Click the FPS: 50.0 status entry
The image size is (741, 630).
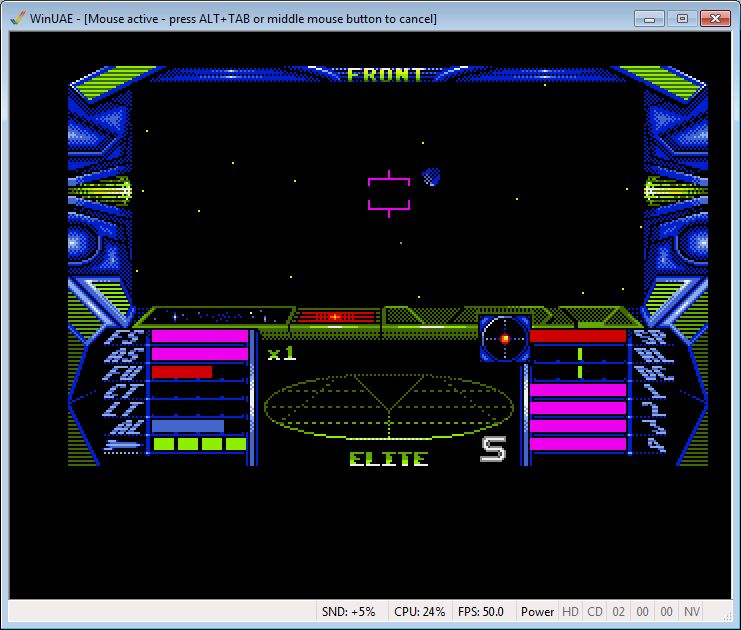point(481,612)
